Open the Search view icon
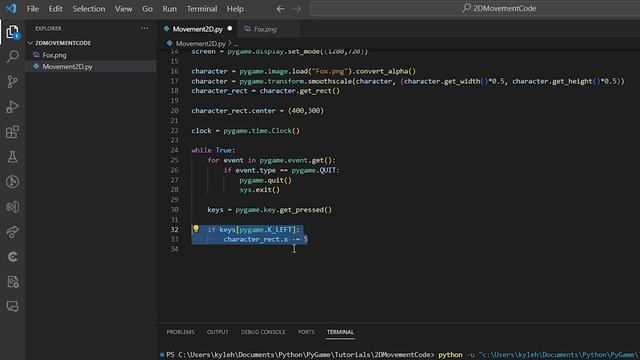Viewport: 640px width, 360px height. [13, 56]
